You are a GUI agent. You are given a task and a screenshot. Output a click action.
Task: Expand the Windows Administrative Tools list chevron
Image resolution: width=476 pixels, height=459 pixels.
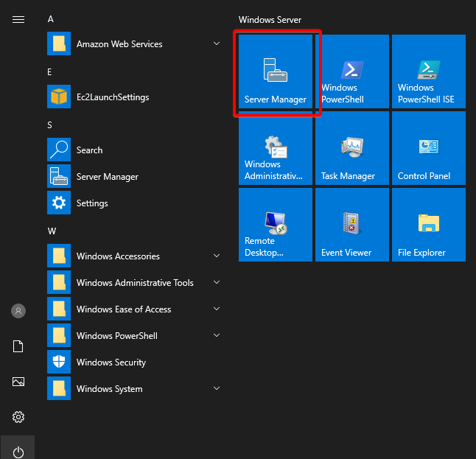217,282
